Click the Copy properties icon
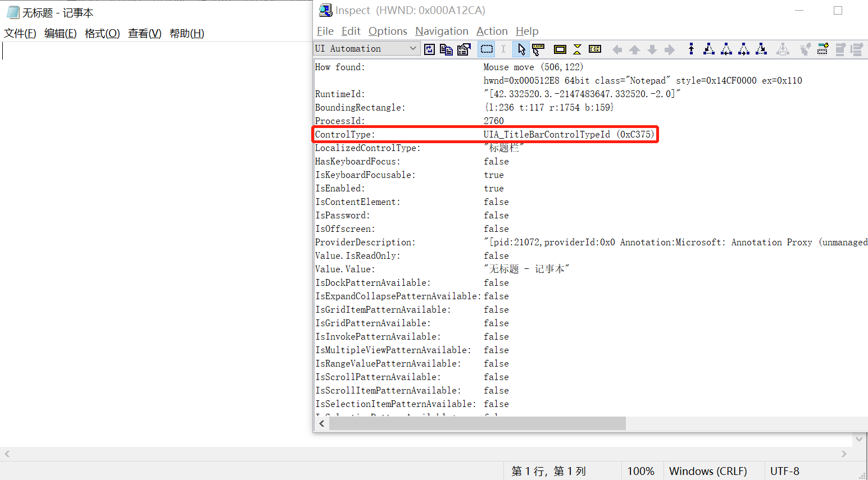 pos(446,49)
